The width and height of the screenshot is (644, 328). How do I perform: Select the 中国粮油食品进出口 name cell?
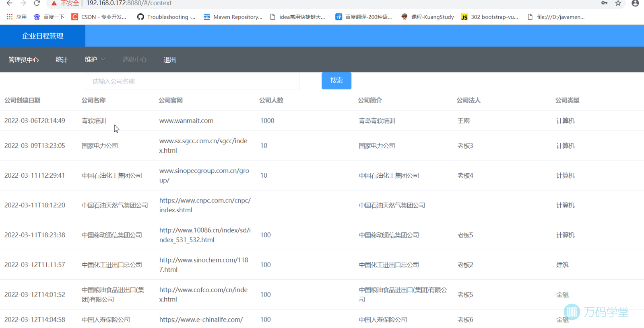(x=113, y=294)
